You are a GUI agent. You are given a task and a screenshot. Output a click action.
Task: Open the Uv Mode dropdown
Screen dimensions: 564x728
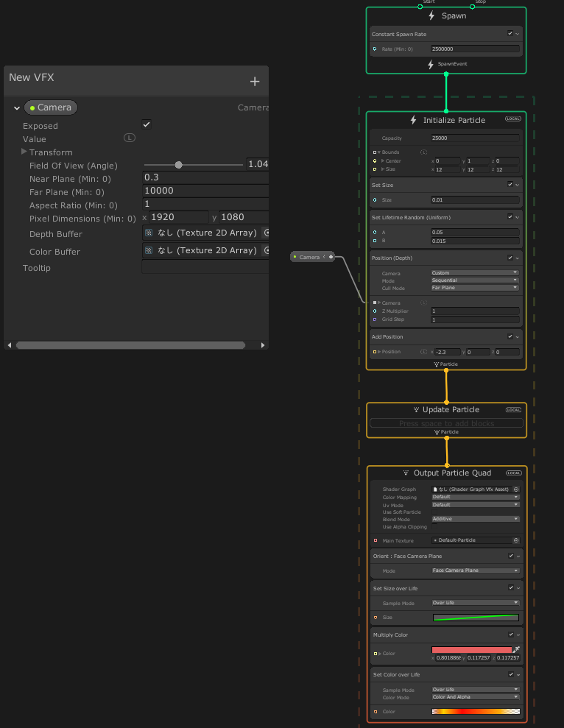(x=475, y=504)
